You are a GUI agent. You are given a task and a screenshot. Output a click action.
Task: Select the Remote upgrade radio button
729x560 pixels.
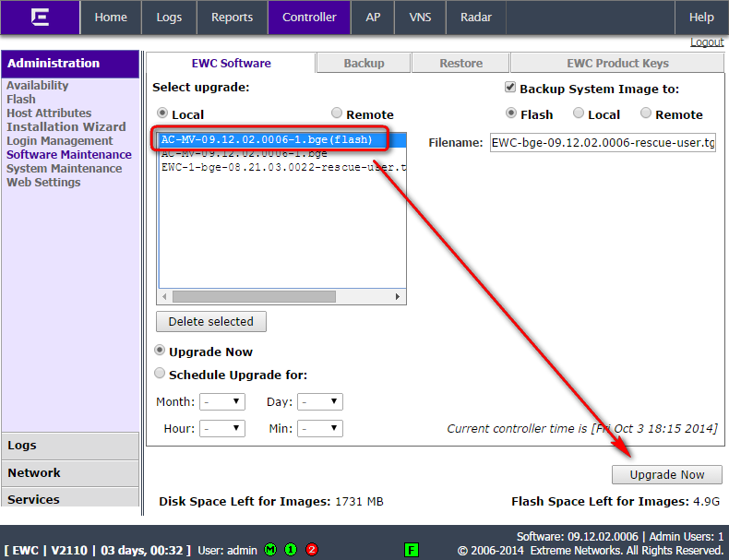pos(337,113)
